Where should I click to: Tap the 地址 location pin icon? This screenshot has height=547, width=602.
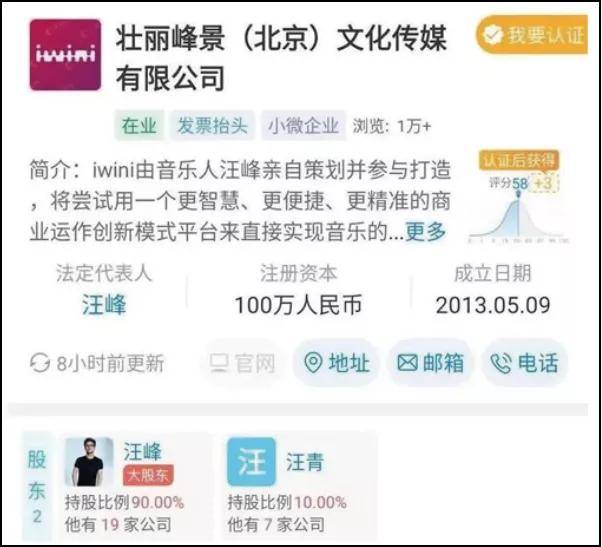313,363
